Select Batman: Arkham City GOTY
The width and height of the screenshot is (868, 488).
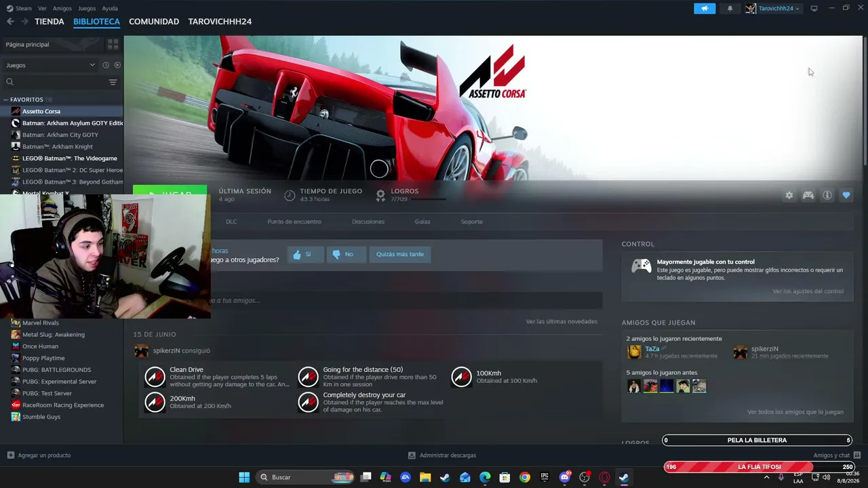[62, 135]
